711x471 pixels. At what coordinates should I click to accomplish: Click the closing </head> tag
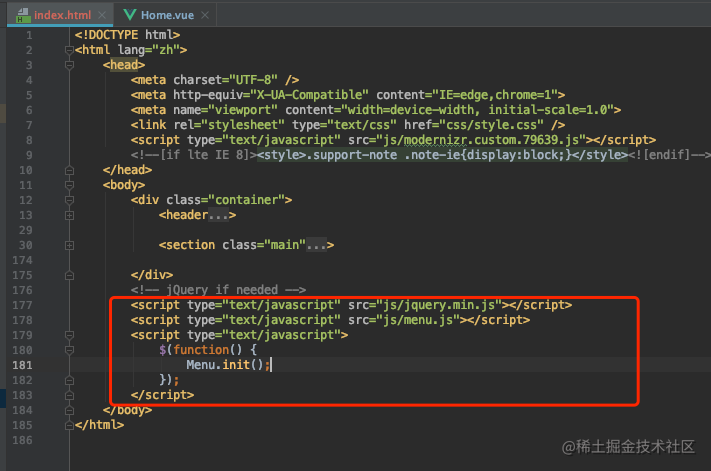click(x=127, y=170)
